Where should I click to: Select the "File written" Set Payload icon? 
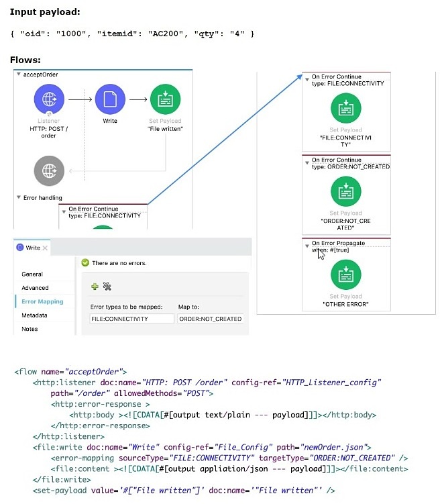pyautogui.click(x=165, y=99)
